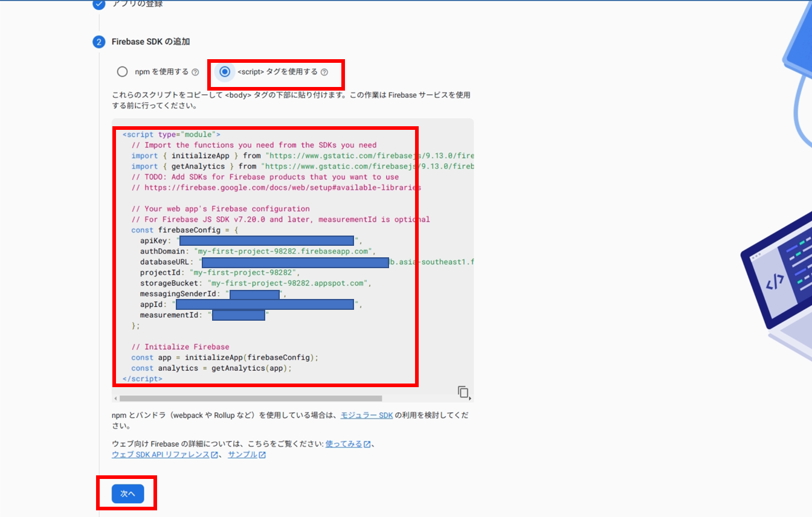Screen dimensions: 812x517
Task: Click the アプリの登録 step title
Action: [x=137, y=4]
